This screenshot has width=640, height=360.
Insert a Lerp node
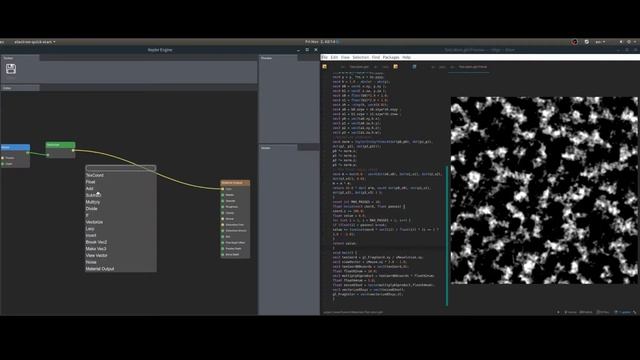[90, 229]
